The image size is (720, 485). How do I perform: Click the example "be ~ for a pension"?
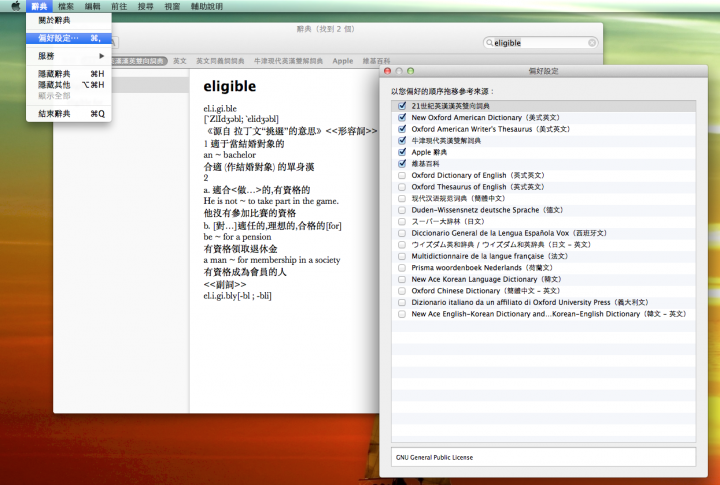[237, 237]
